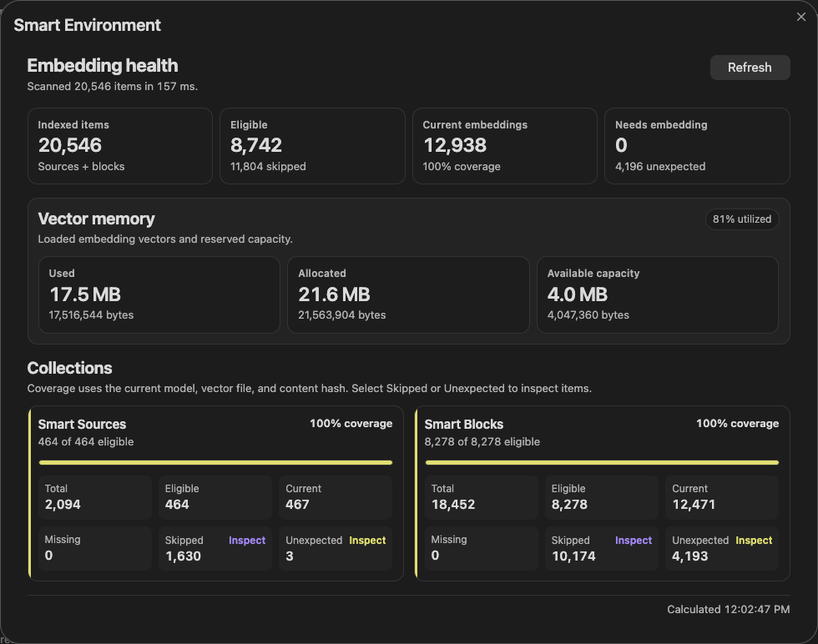Click the Allocated 21.6 MB tile
818x644 pixels.
(408, 294)
